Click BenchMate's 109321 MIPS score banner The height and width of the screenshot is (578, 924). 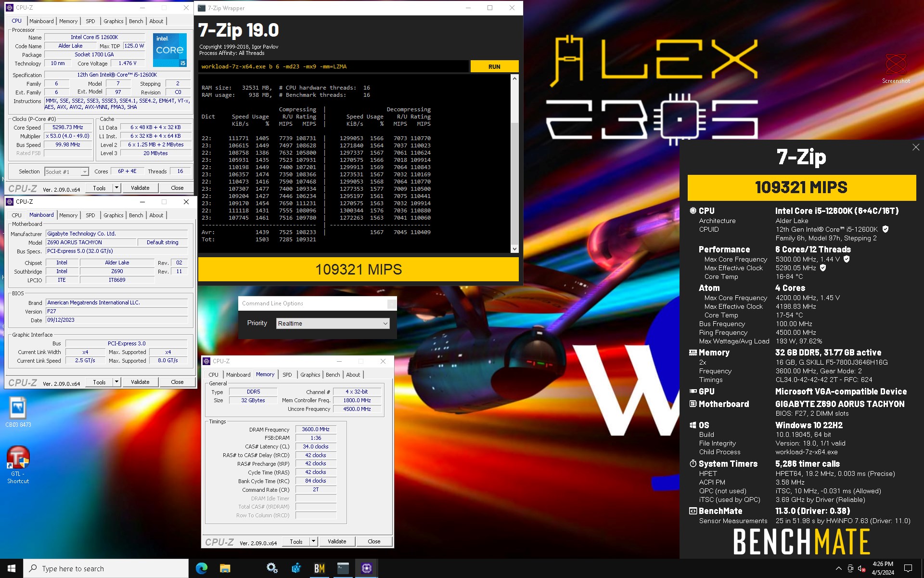[x=801, y=187]
